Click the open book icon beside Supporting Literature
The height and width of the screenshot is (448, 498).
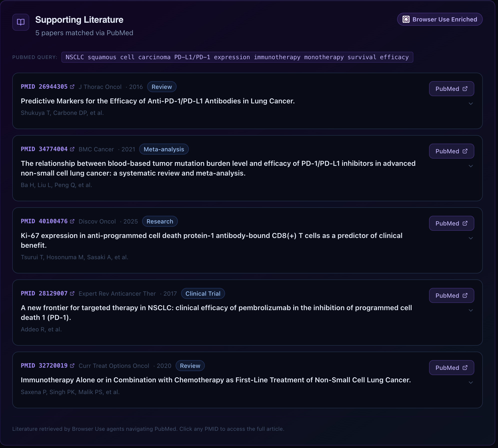point(21,22)
